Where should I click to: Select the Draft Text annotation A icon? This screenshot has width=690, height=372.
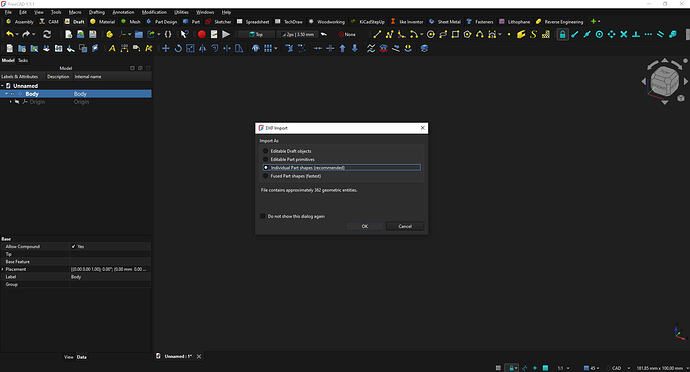(112, 48)
